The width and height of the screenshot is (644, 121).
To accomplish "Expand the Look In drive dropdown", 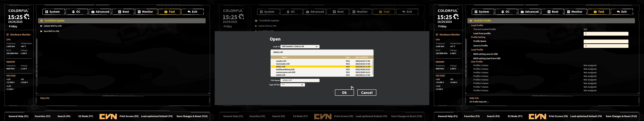I will pos(317,47).
